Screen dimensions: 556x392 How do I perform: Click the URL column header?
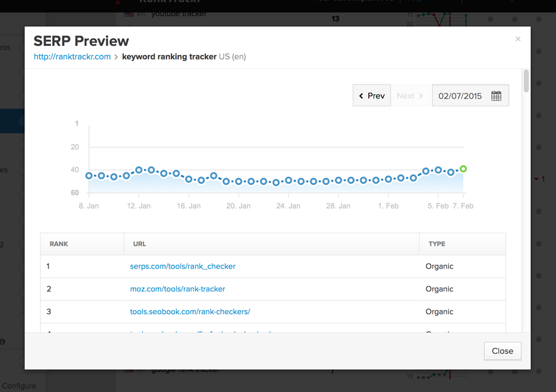click(271, 244)
